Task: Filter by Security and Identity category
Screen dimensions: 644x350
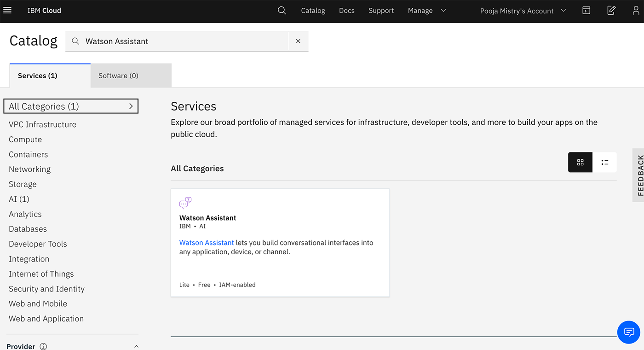Action: (46, 289)
